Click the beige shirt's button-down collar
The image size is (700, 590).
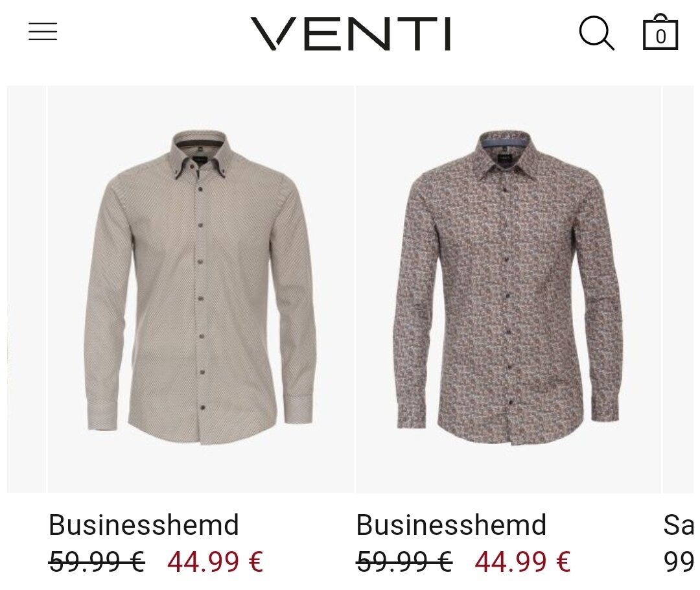pyautogui.click(x=200, y=156)
